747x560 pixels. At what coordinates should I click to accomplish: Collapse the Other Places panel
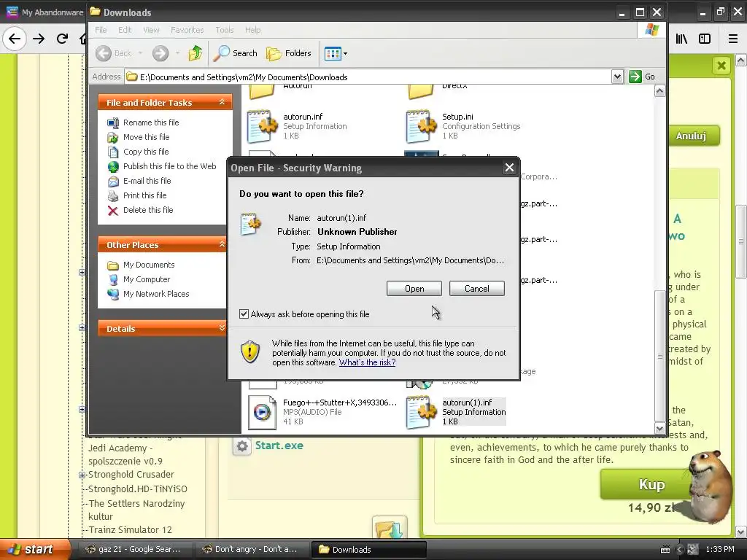coord(222,244)
